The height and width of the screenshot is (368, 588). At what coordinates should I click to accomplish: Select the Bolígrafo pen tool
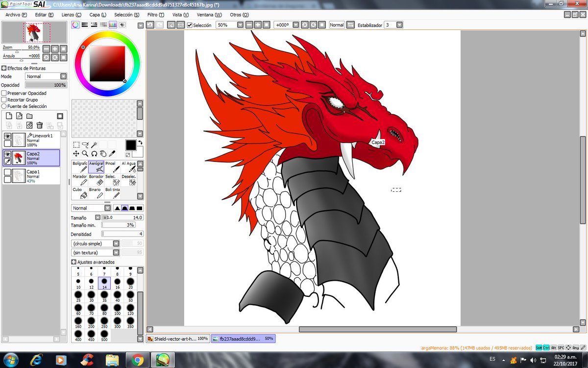click(x=80, y=167)
